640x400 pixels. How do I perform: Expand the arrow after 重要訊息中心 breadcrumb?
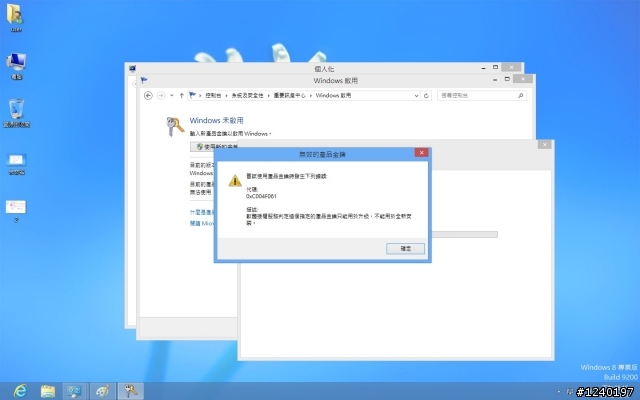click(x=311, y=96)
